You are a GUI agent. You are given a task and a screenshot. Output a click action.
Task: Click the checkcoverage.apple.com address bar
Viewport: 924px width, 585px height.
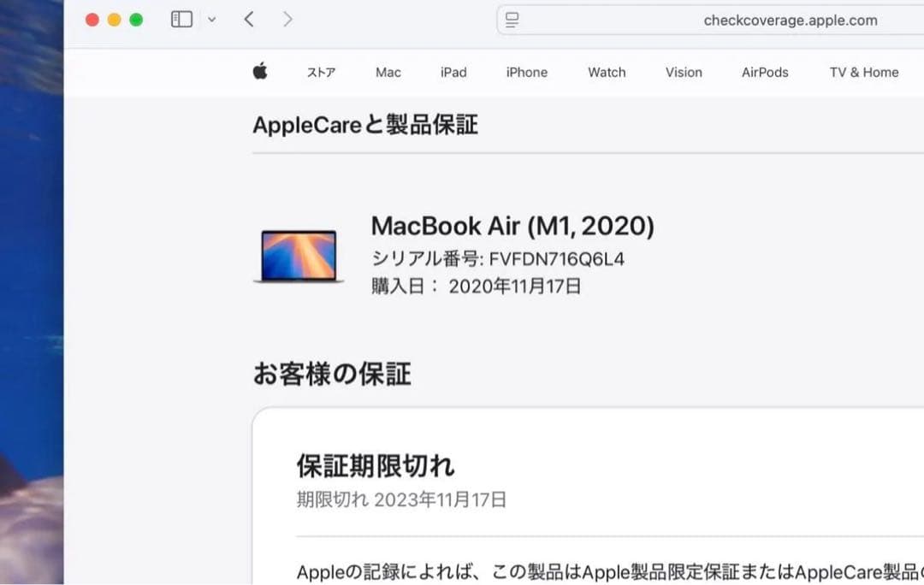790,19
